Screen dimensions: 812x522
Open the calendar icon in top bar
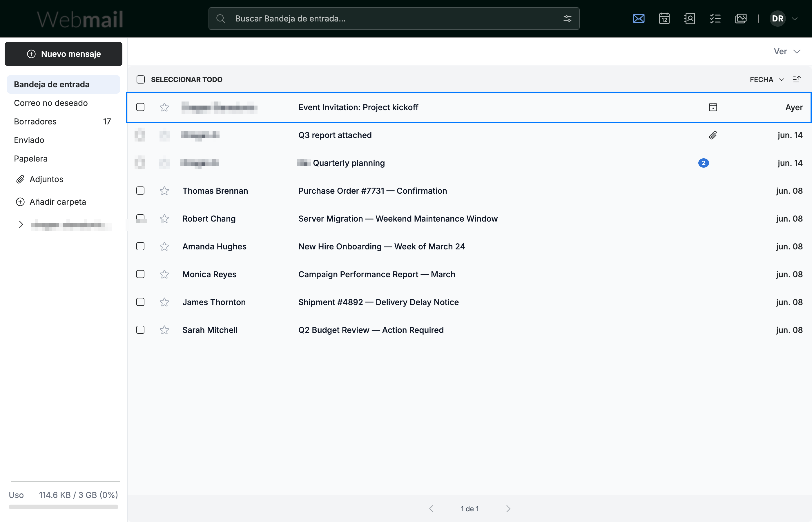pos(664,19)
